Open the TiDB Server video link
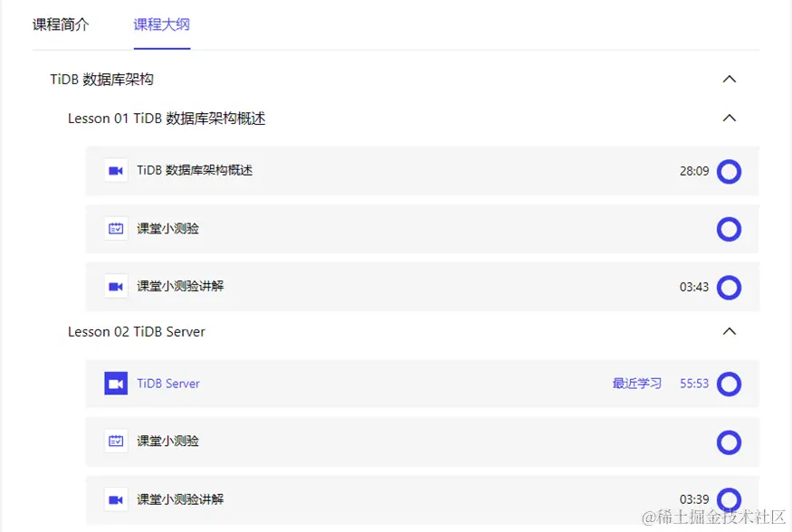Image resolution: width=792 pixels, height=532 pixels. coord(168,384)
